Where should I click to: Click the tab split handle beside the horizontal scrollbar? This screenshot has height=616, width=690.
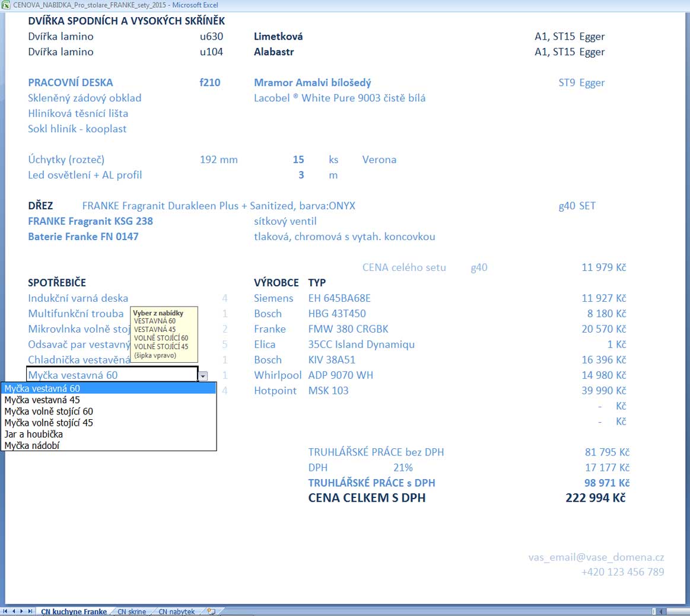pos(654,611)
